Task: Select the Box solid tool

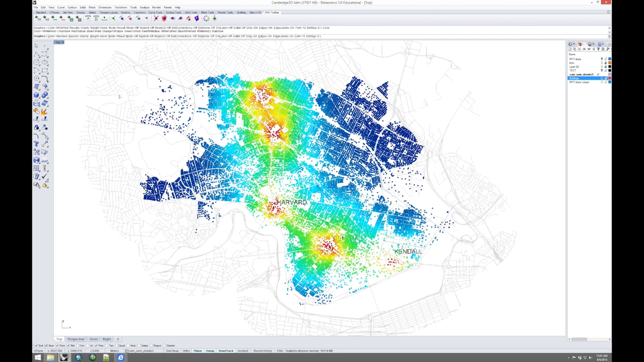Action: click(x=36, y=95)
